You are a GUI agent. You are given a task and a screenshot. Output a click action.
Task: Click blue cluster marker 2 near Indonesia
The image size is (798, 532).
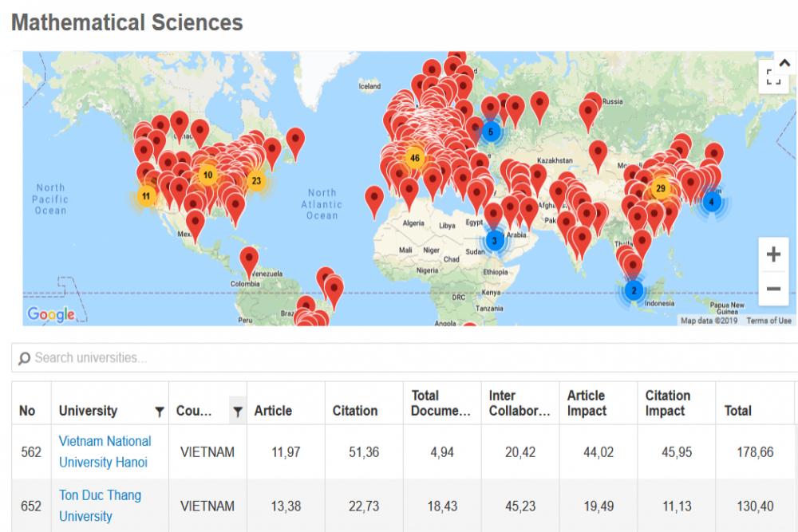click(634, 291)
